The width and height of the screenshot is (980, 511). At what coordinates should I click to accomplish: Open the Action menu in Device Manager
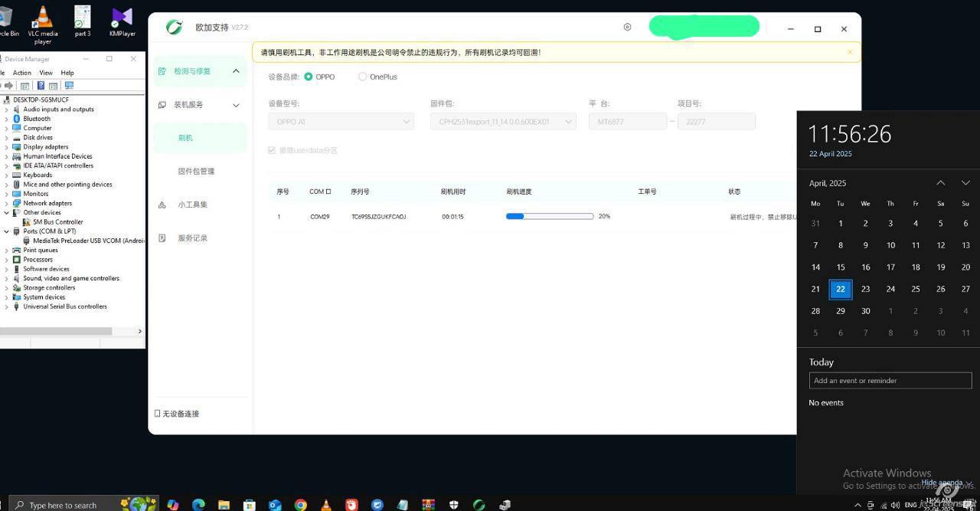point(22,73)
